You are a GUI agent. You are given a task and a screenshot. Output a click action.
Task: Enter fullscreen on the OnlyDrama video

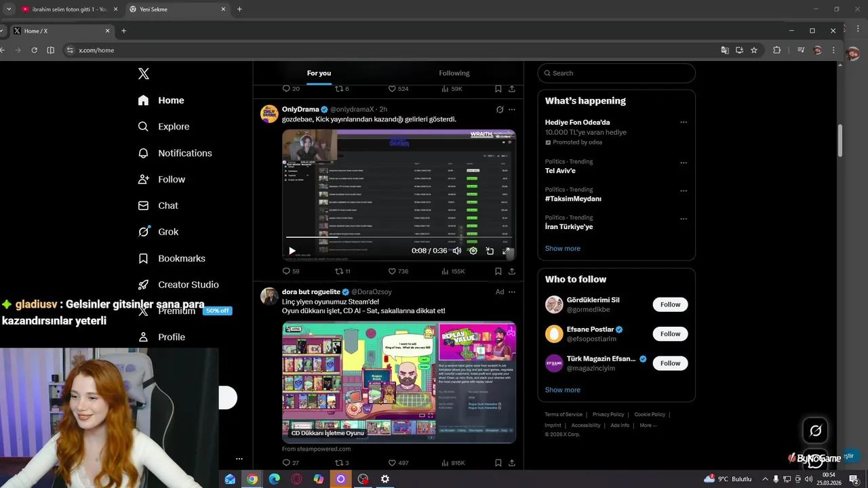[x=506, y=251]
